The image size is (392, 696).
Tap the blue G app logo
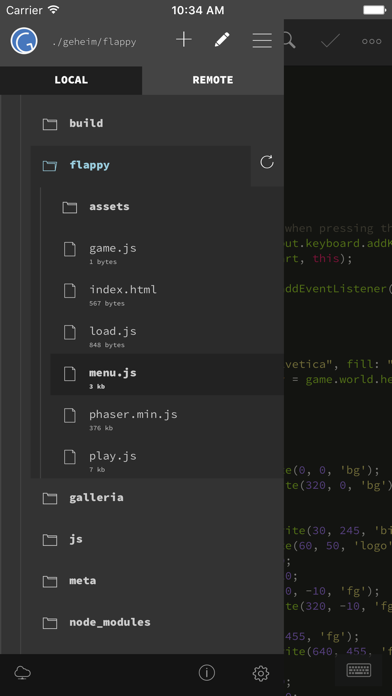24,41
